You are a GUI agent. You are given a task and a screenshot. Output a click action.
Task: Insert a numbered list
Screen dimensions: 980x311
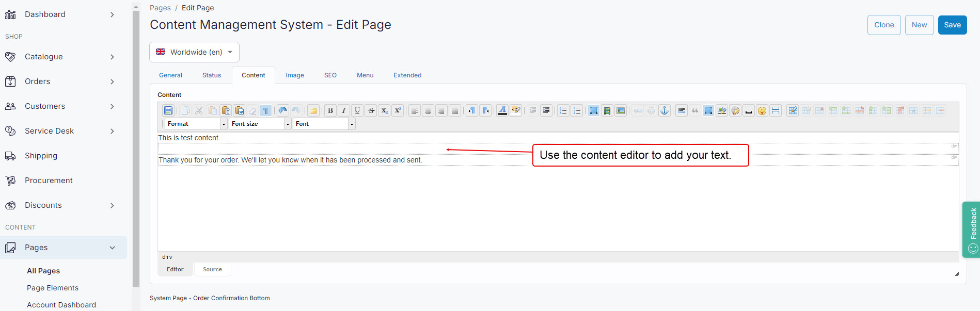point(563,110)
